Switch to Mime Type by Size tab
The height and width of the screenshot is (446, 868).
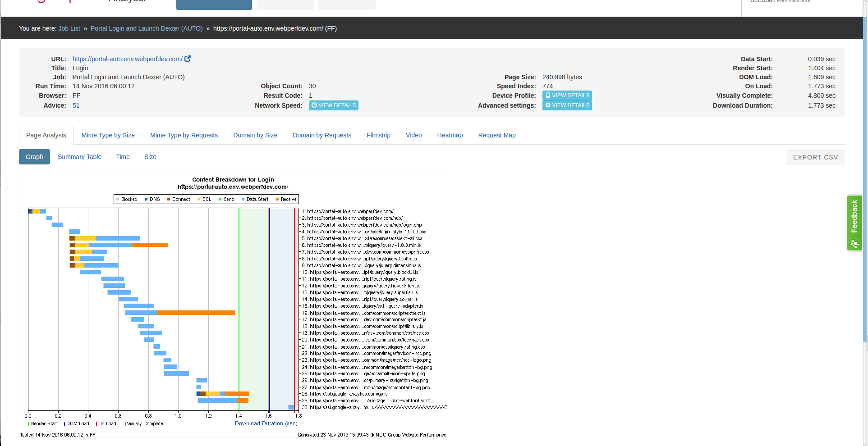tap(108, 135)
